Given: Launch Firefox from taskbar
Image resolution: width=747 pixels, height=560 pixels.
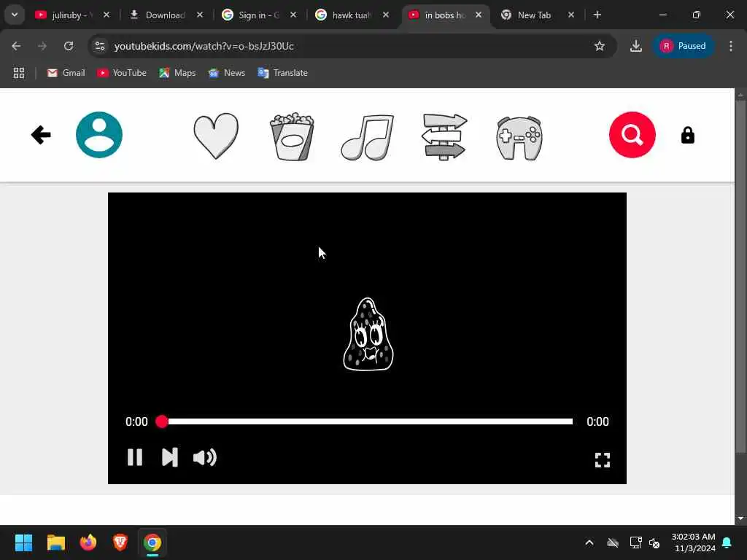Looking at the screenshot, I should coord(88,542).
